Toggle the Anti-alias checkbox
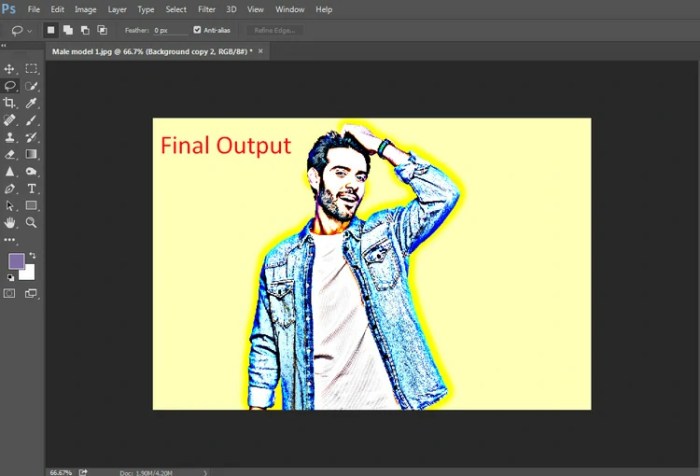The height and width of the screenshot is (476, 700). pos(197,30)
